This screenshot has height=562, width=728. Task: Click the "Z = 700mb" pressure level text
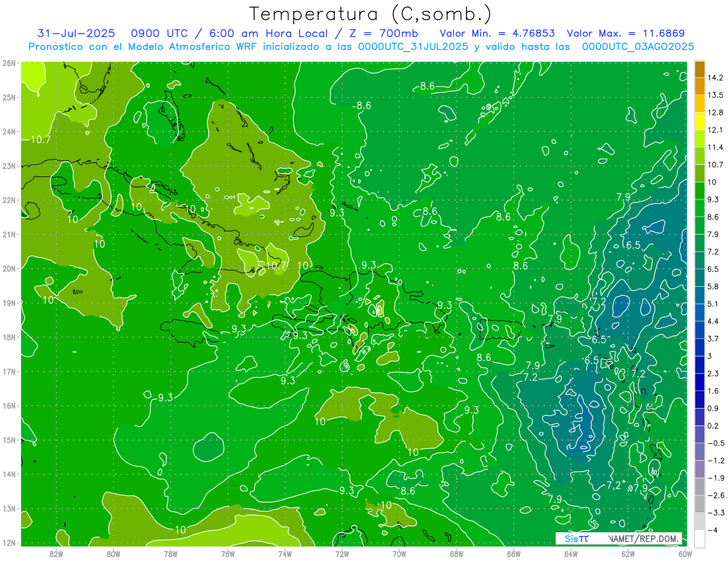pyautogui.click(x=383, y=33)
